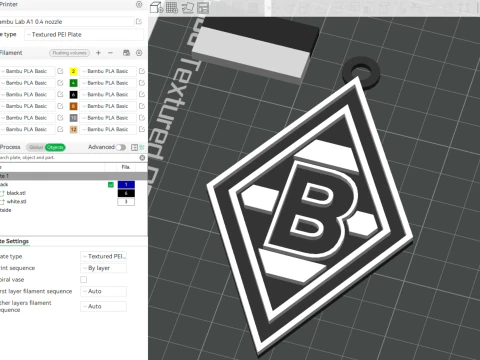This screenshot has height=360, width=480.
Task: Click the orange filament 8 color swatch
Action: 73,106
